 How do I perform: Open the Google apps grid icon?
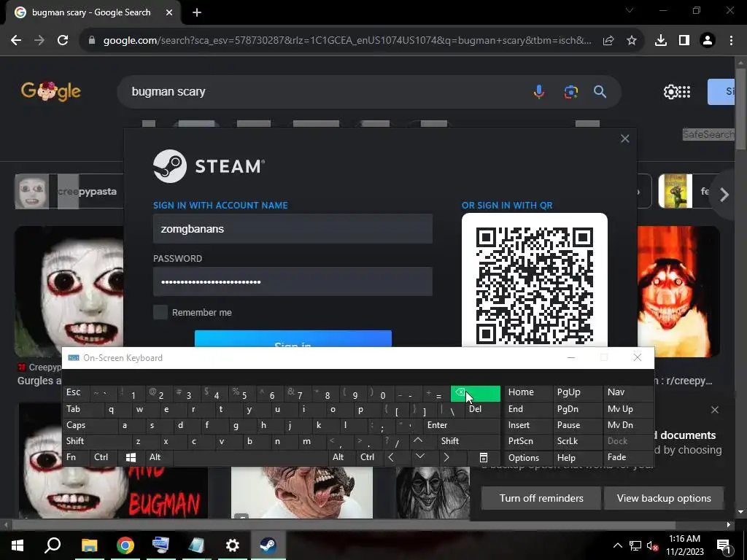pos(684,91)
